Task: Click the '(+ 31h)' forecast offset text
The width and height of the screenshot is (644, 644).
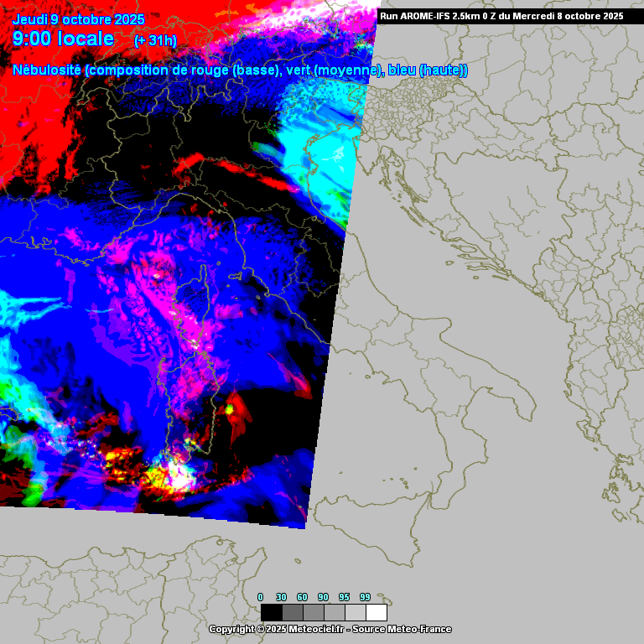Action: (x=155, y=40)
